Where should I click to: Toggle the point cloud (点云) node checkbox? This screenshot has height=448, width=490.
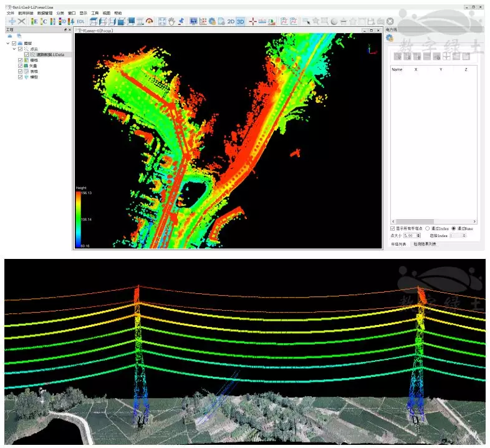pos(21,49)
